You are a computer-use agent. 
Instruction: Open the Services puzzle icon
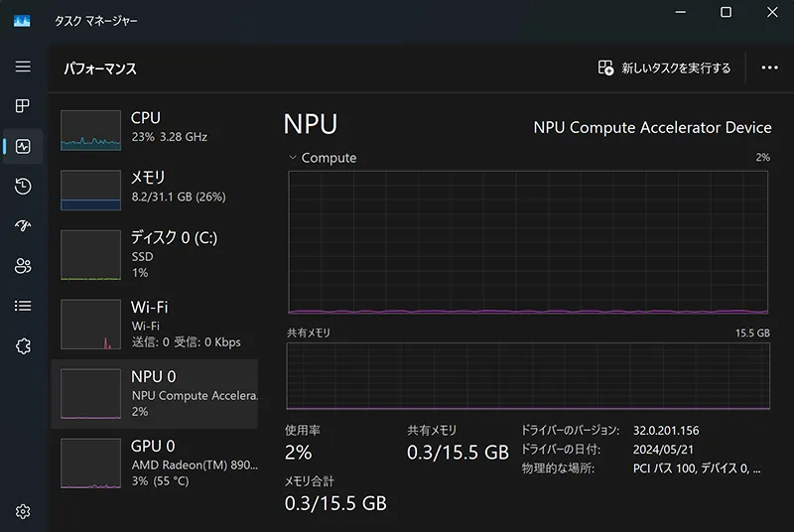23,346
